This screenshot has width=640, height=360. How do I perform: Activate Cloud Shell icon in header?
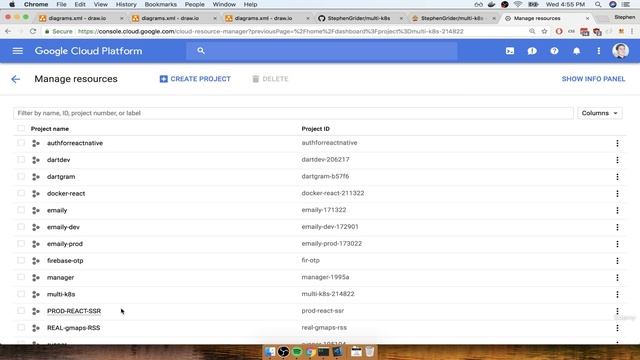510,51
